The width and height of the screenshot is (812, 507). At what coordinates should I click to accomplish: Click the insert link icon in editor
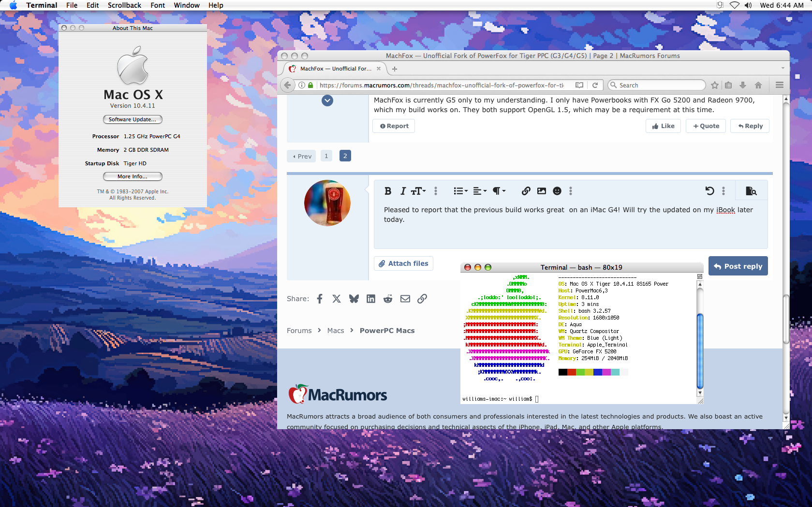pos(526,191)
